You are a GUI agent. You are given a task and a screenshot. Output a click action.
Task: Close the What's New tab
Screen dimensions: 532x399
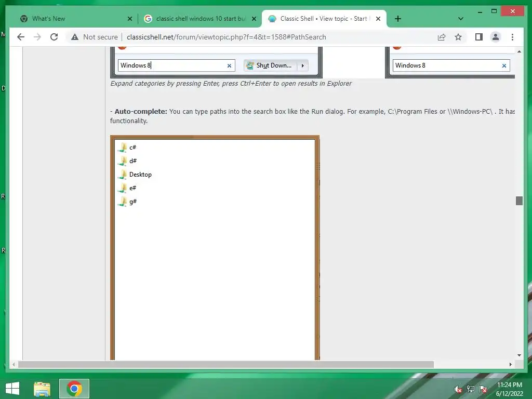click(129, 19)
